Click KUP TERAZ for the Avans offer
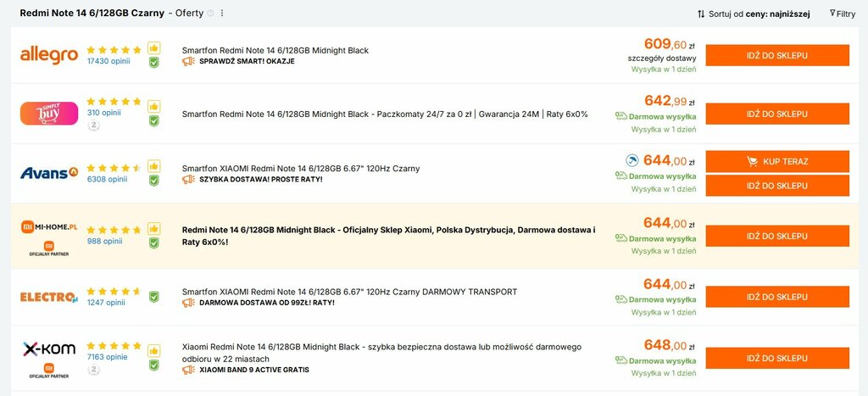This screenshot has height=396, width=868. tap(777, 161)
